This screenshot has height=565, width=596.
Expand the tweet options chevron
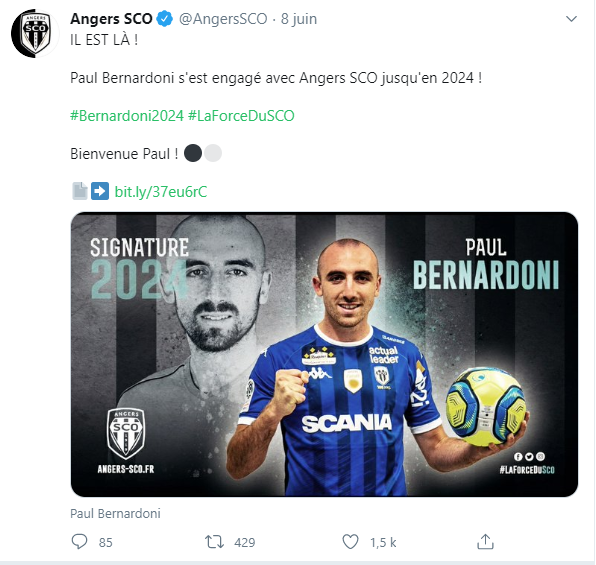coord(571,19)
